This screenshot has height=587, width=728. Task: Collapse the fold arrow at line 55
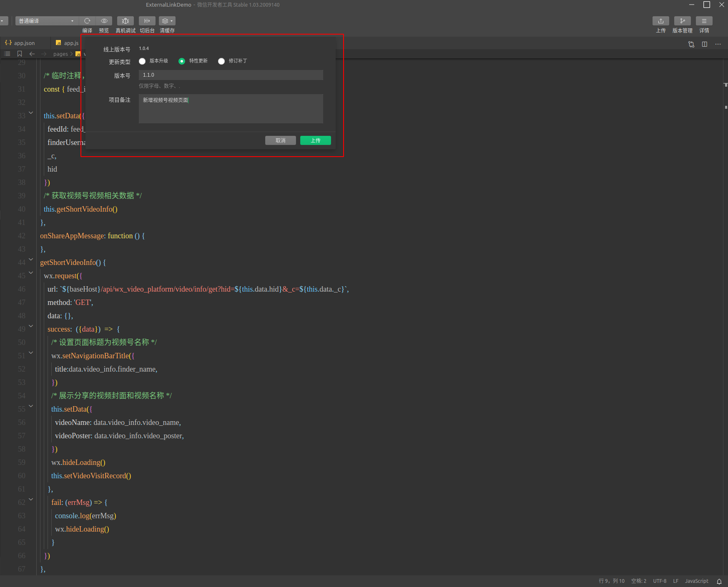point(31,406)
